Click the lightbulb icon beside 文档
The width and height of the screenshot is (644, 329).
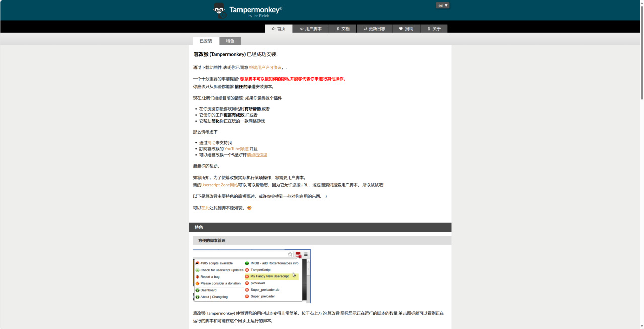337,29
